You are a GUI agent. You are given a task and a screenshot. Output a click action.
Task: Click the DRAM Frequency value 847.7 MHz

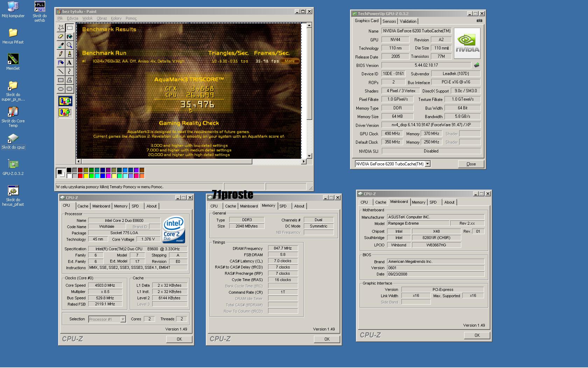(283, 248)
